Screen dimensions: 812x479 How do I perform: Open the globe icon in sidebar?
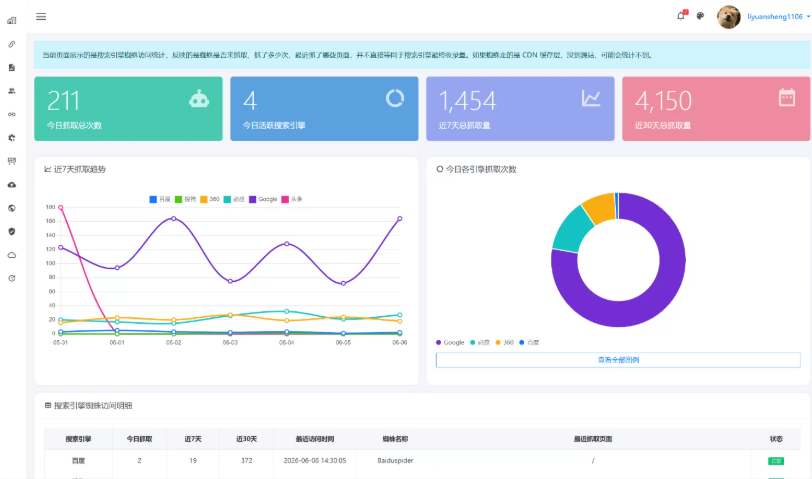[11, 208]
